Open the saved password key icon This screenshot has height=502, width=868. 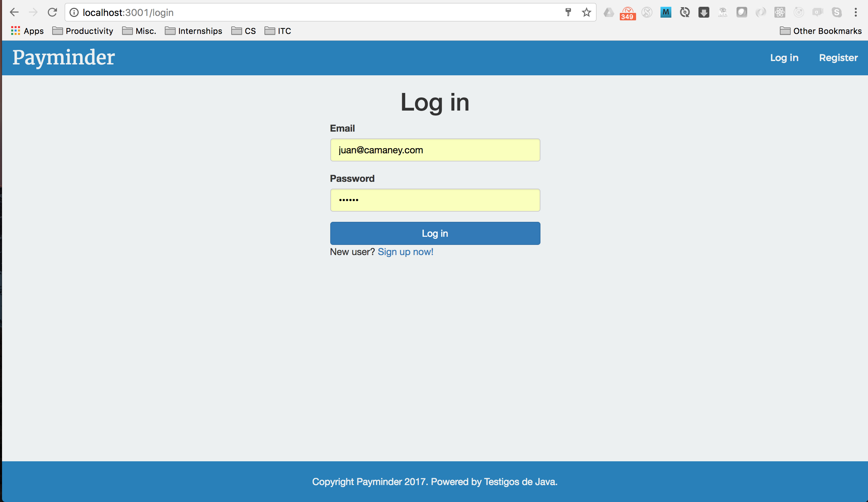point(568,13)
